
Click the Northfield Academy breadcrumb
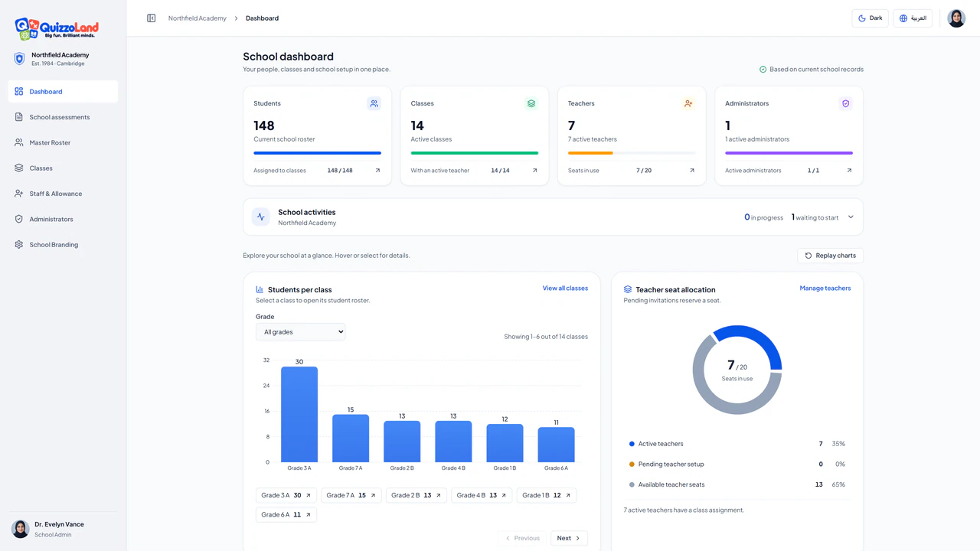coord(198,18)
